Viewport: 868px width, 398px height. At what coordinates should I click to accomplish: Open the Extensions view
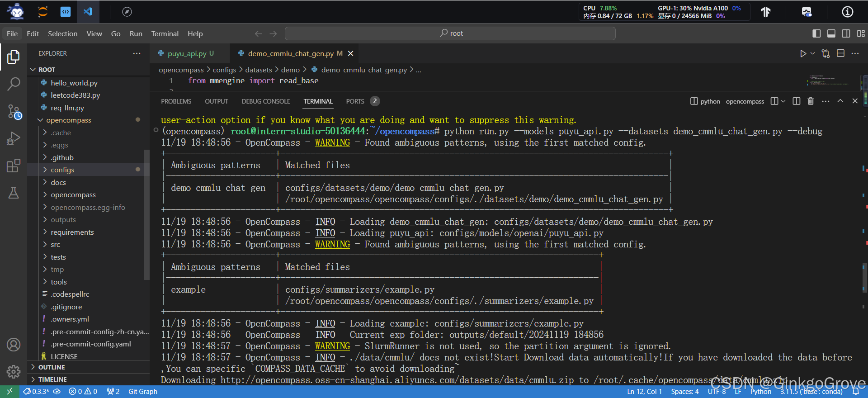[14, 166]
